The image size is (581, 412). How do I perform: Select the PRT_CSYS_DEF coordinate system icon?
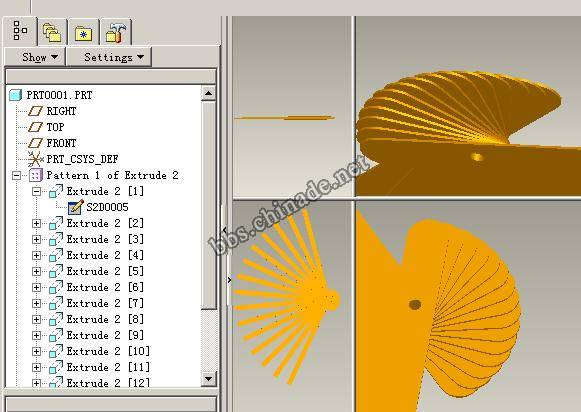click(36, 159)
